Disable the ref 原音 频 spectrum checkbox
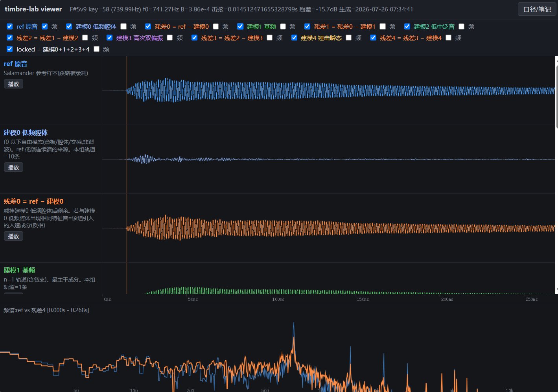 (45, 26)
